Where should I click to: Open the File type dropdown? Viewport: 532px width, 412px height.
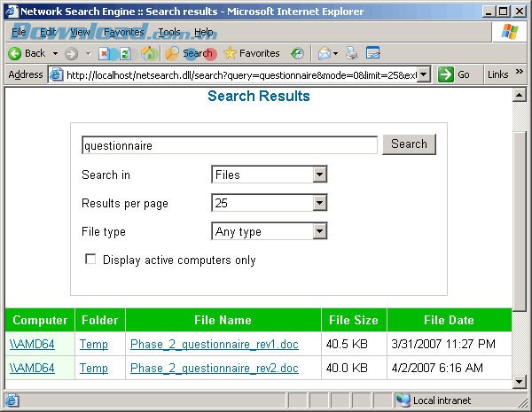(x=319, y=231)
